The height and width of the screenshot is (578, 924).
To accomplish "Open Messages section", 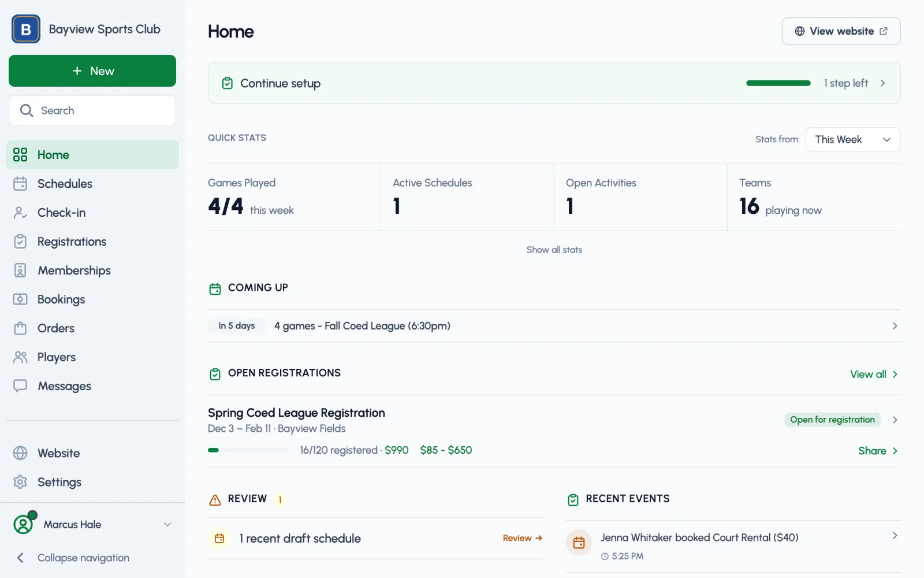I will [x=92, y=386].
